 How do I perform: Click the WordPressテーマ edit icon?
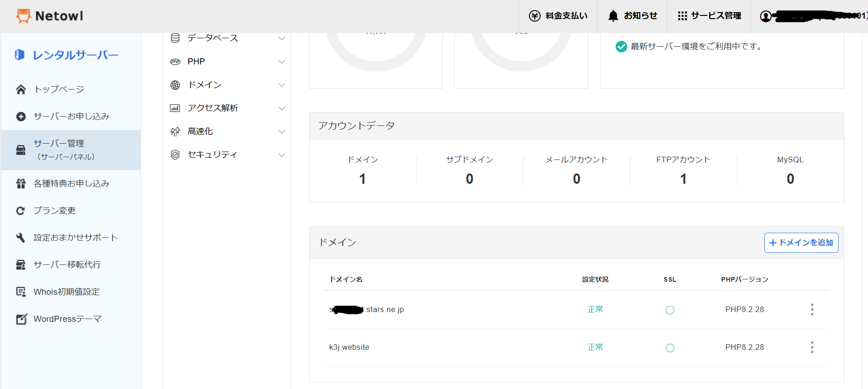[x=21, y=319]
